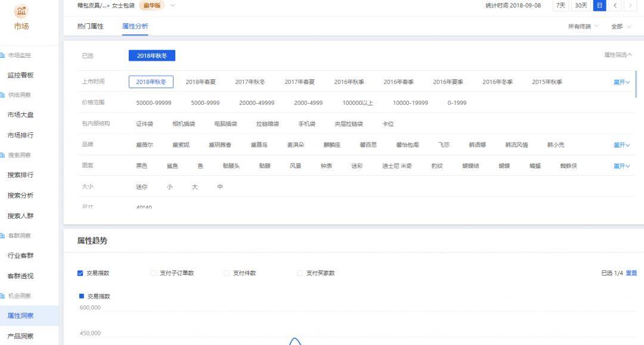The height and width of the screenshot is (345, 644).
Task: Select 手机袋 inner structure option
Action: 307,123
